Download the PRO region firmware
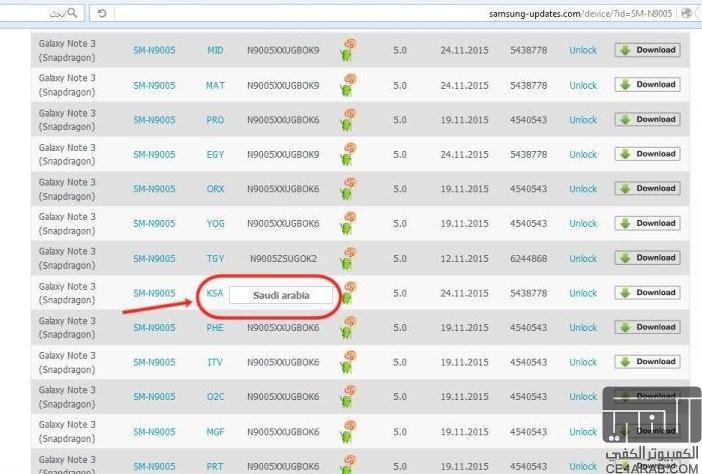The width and height of the screenshot is (702, 474). (647, 119)
